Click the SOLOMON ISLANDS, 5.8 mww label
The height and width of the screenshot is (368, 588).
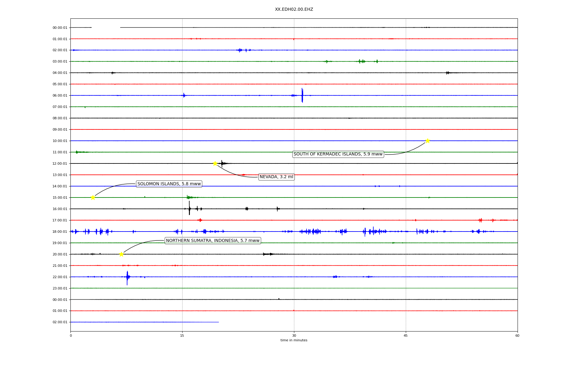coord(169,184)
